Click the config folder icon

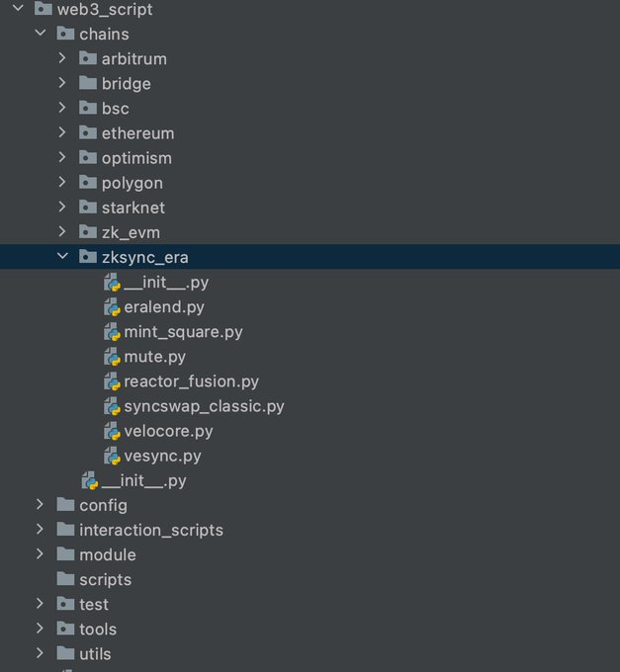click(65, 504)
